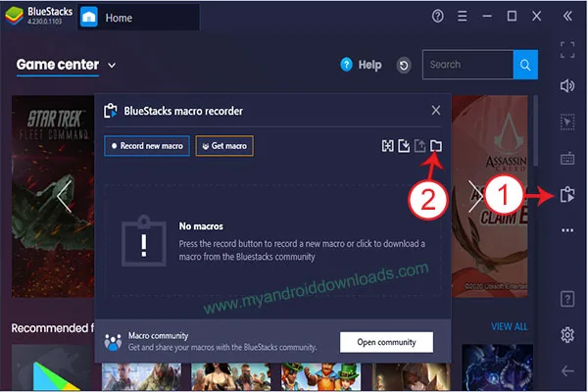Open the leprechaun hat game thumbnail
This screenshot has width=588, height=392.
coord(321,376)
